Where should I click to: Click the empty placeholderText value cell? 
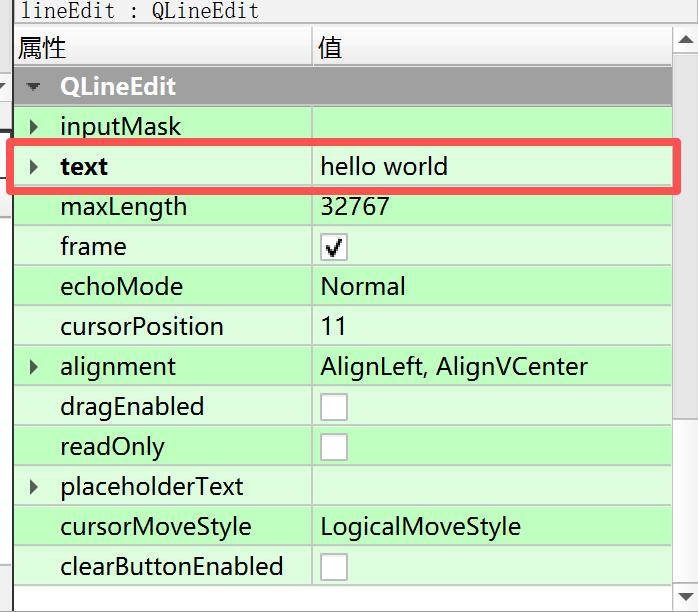point(492,486)
